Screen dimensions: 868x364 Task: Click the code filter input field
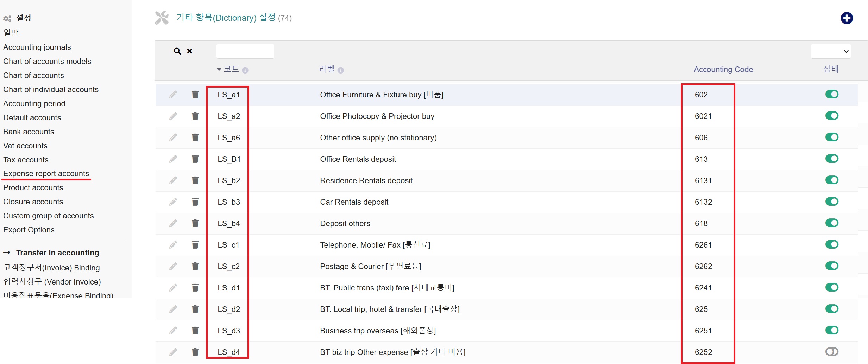point(245,51)
